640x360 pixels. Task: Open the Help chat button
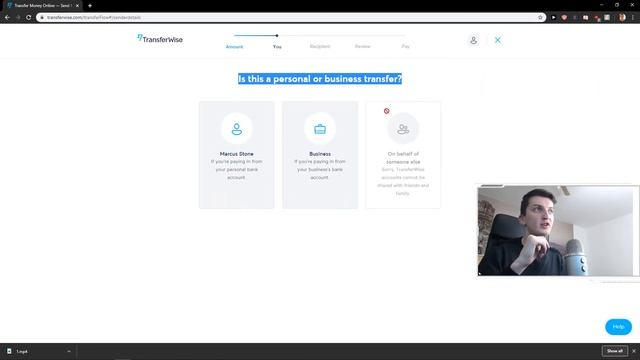coord(618,327)
